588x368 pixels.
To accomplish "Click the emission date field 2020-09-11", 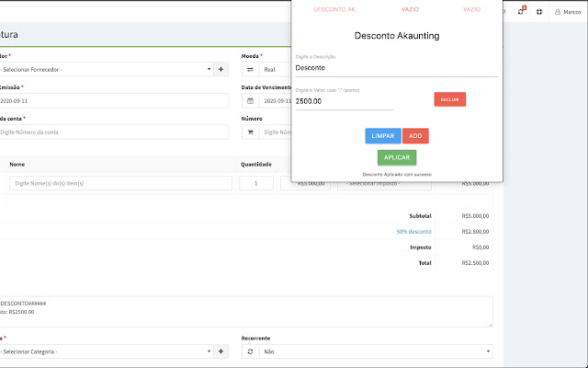I will point(113,100).
